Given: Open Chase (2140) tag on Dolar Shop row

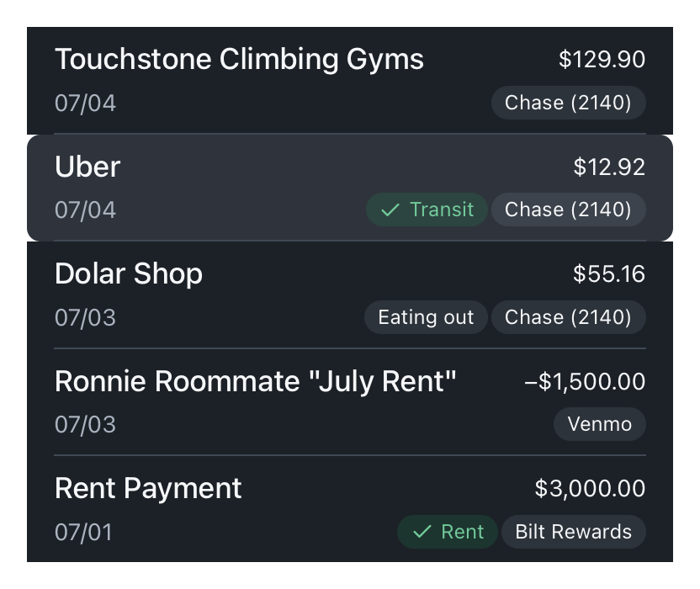Looking at the screenshot, I should tap(568, 317).
